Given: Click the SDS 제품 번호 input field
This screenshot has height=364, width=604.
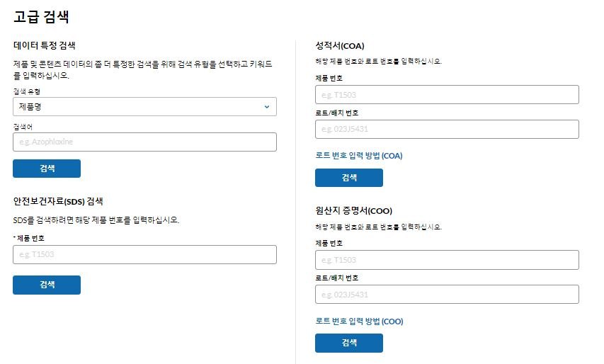Looking at the screenshot, I should click(x=144, y=254).
